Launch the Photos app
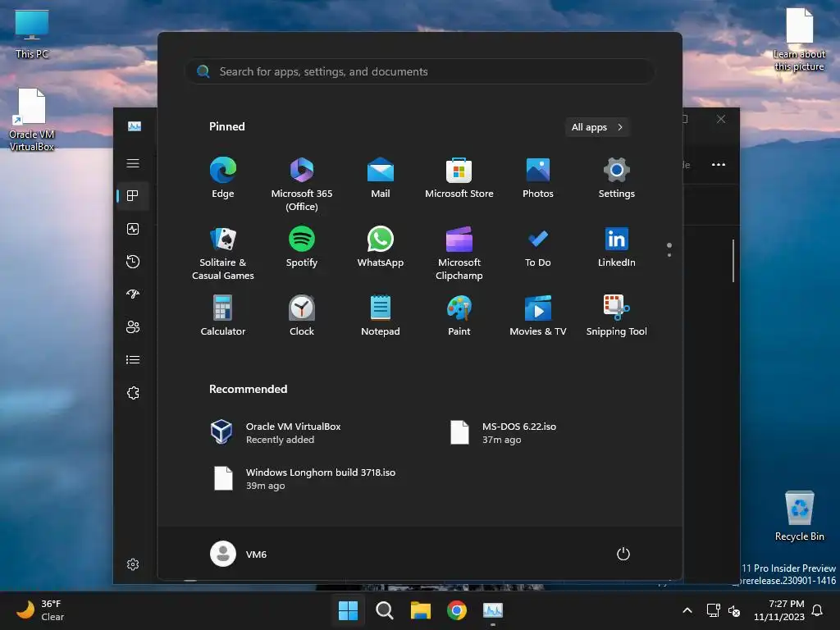 pos(538,178)
